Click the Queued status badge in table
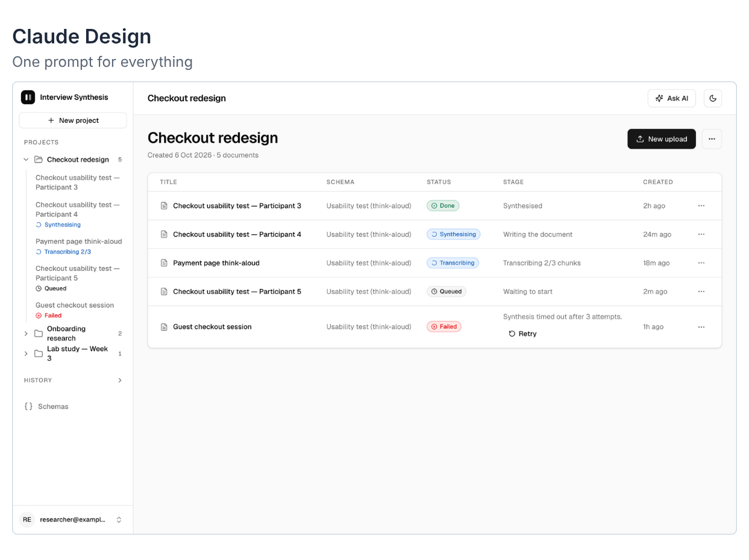Screen dimensions: 749x560 [x=447, y=291]
